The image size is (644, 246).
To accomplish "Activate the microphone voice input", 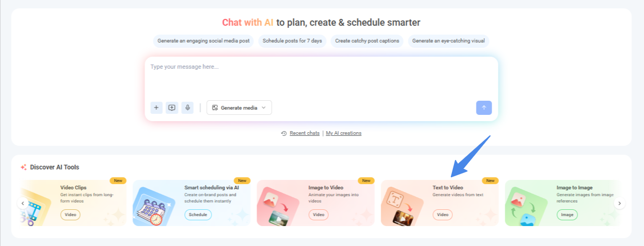I will (x=187, y=108).
